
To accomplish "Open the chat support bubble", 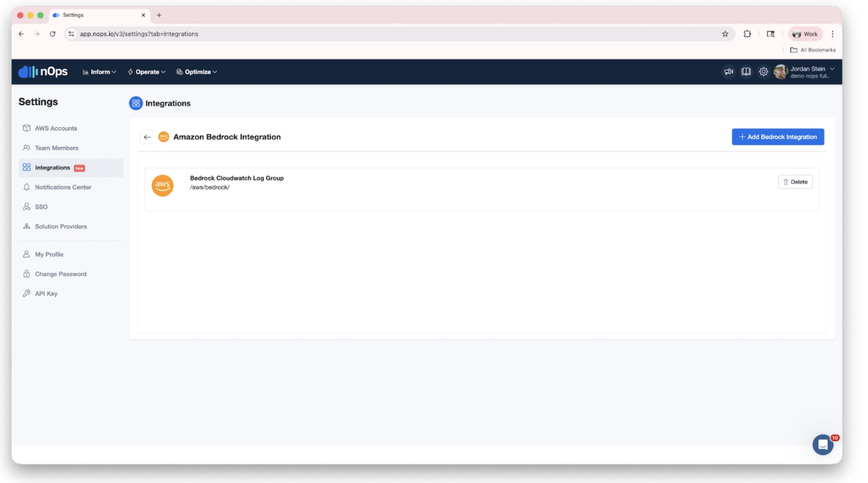I will (x=823, y=444).
